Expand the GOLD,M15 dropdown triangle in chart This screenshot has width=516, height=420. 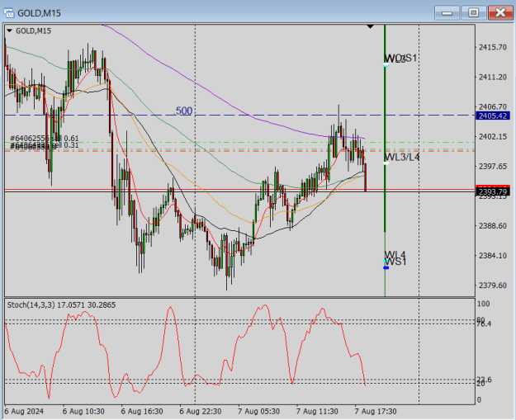(9, 31)
